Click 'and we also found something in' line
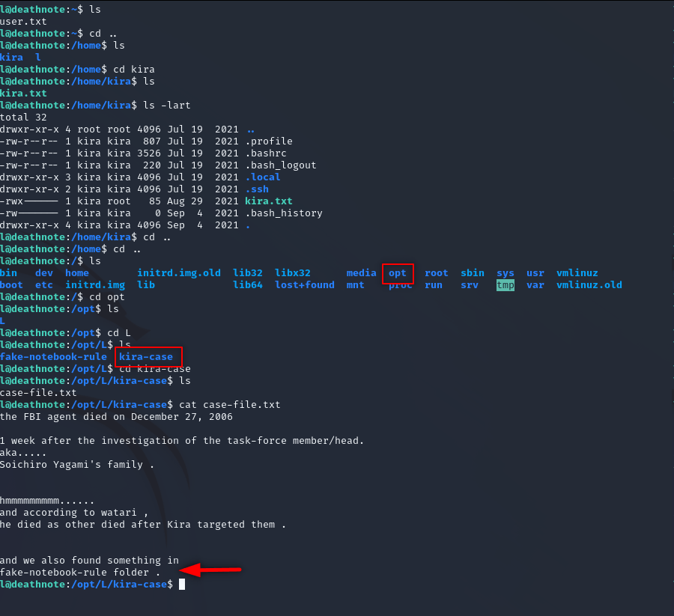 (89, 561)
